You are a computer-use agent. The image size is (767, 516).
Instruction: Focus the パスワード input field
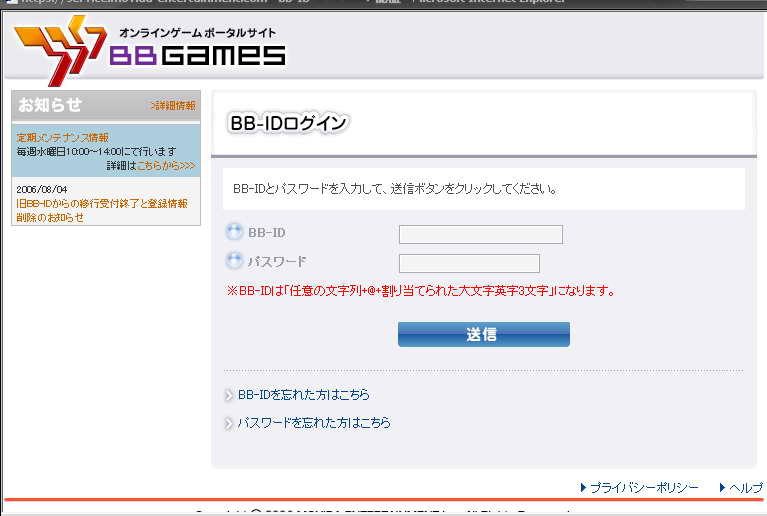468,264
